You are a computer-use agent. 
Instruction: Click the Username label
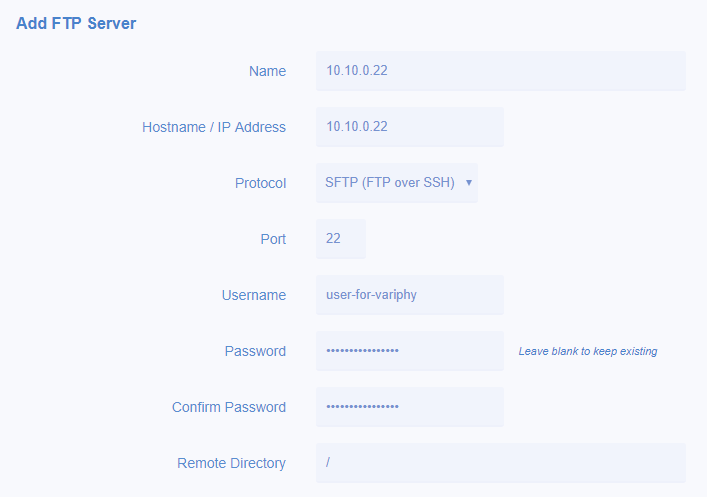click(x=254, y=295)
